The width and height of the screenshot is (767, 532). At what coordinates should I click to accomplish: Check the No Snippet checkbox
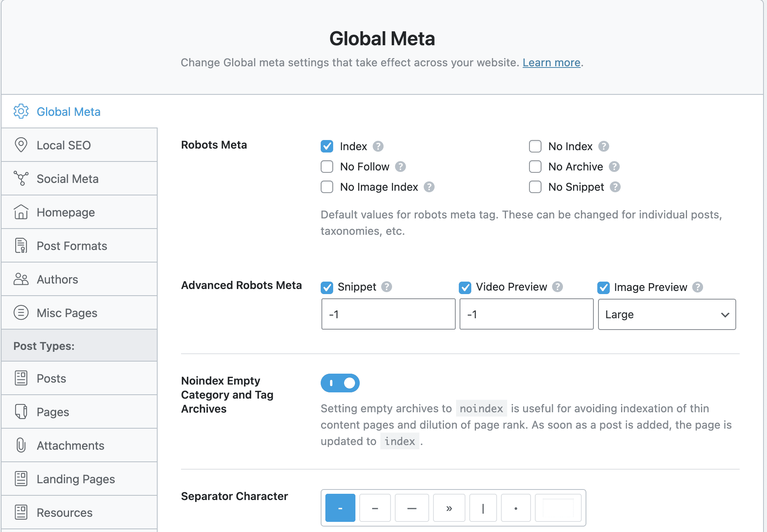(535, 187)
